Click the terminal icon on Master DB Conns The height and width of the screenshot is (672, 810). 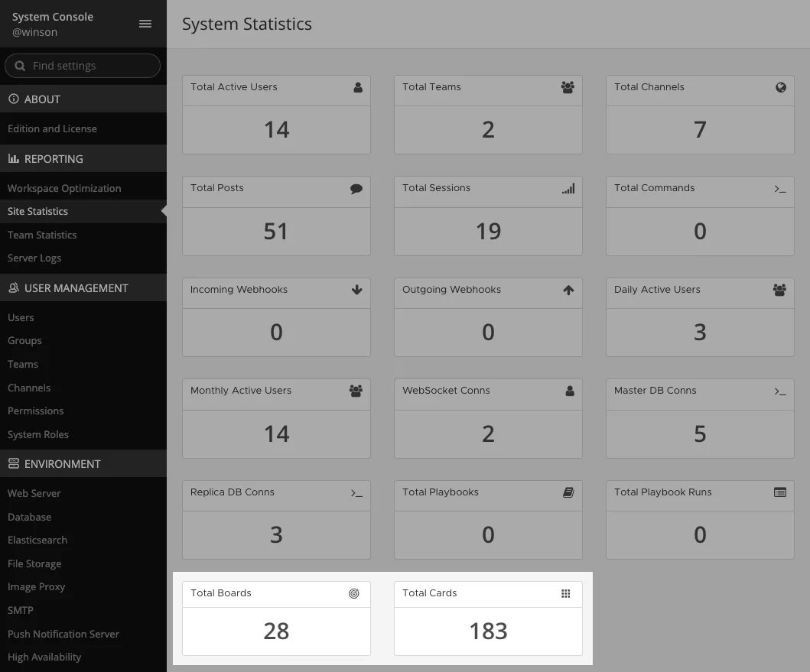(x=780, y=391)
